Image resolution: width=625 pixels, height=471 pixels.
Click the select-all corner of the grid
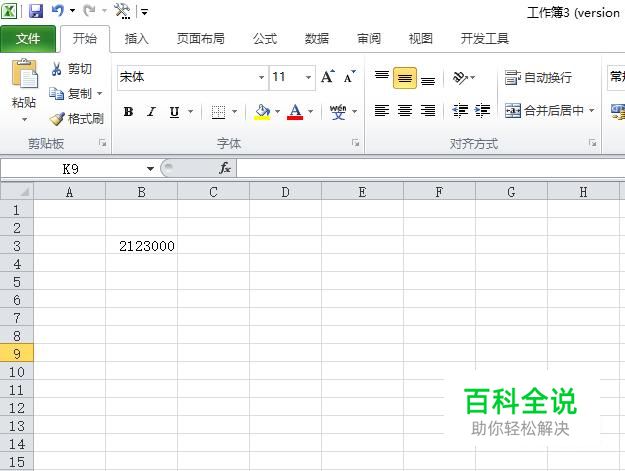pos(17,191)
